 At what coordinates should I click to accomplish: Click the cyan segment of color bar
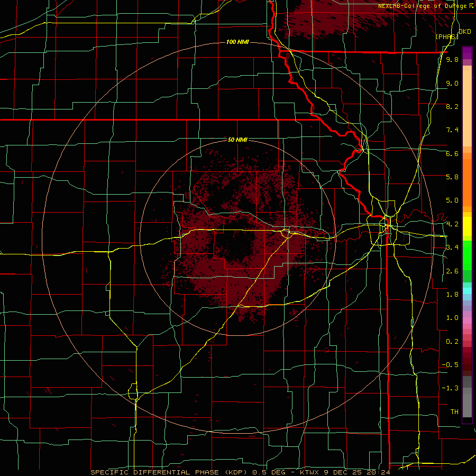467,290
